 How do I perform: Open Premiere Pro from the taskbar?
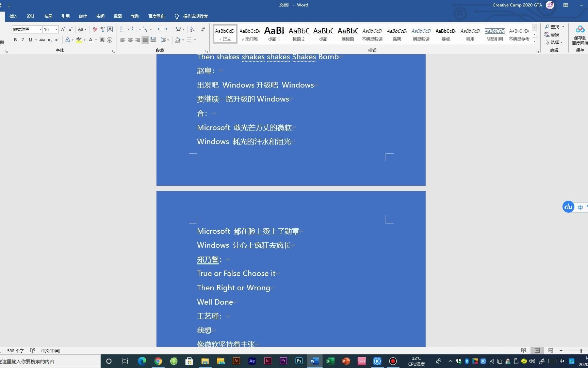(283, 361)
